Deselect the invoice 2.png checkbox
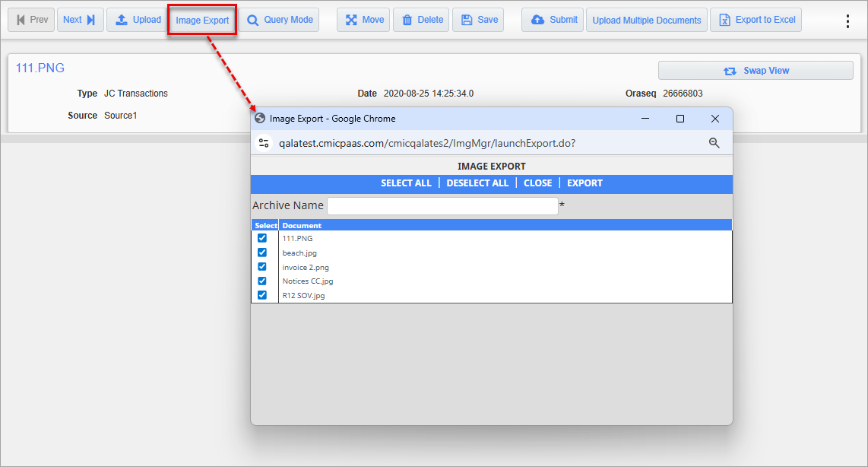 262,266
